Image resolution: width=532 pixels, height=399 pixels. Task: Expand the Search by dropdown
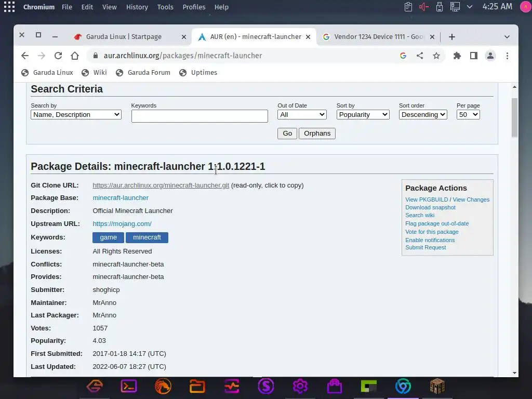pos(76,115)
